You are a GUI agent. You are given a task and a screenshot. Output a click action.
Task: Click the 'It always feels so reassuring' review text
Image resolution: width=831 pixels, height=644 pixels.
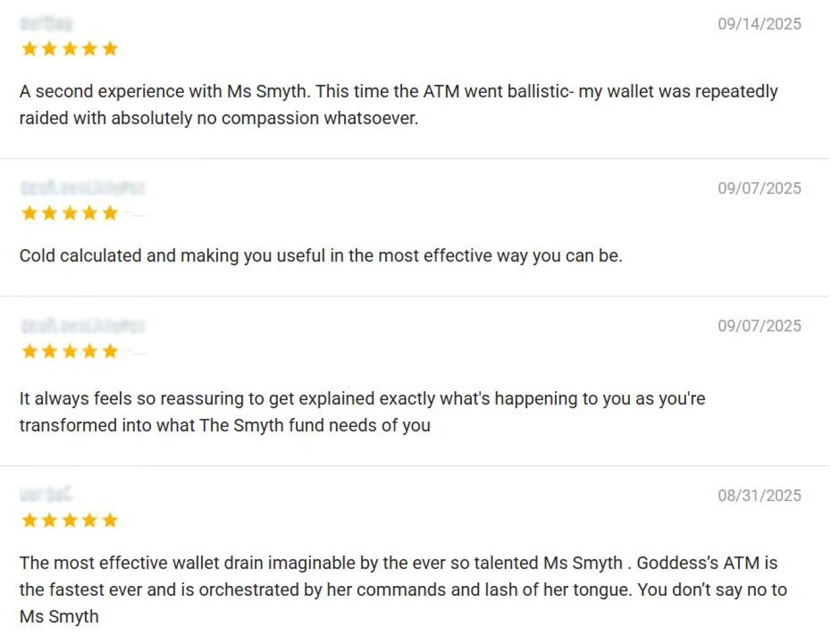362,412
